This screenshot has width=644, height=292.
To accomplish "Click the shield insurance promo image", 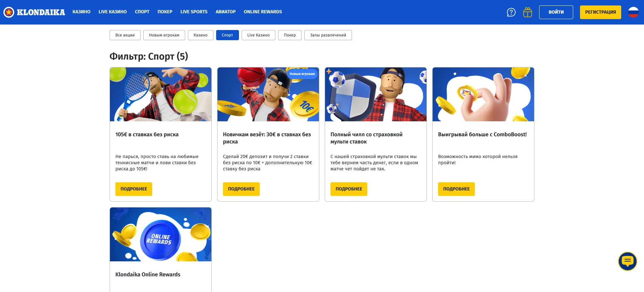I will click(x=375, y=94).
